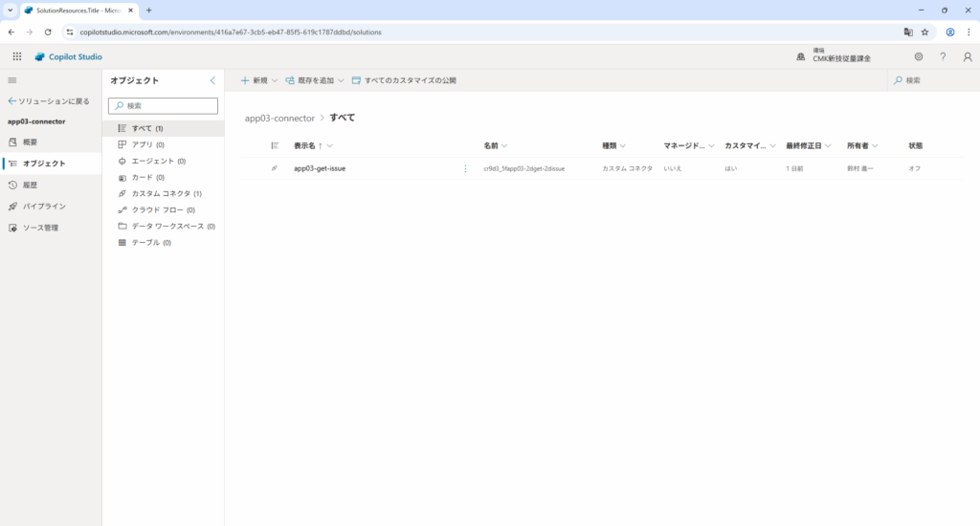
Task: Toggle the hamburger navigation menu
Action: (x=12, y=80)
